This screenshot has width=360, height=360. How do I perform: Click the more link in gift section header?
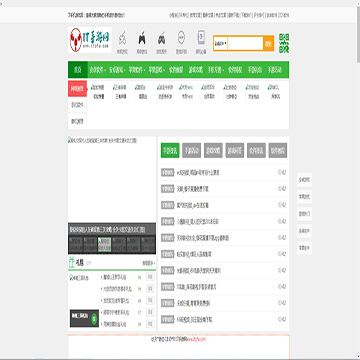point(149,263)
